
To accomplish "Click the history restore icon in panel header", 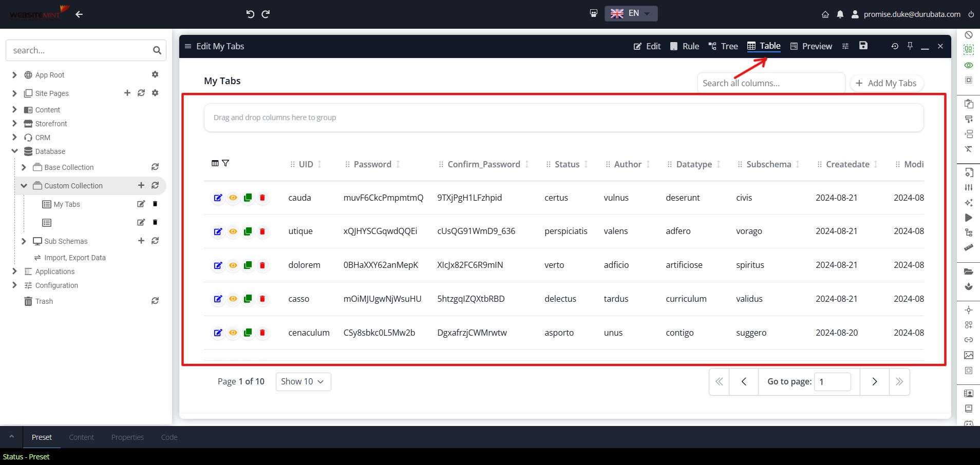I will (895, 46).
